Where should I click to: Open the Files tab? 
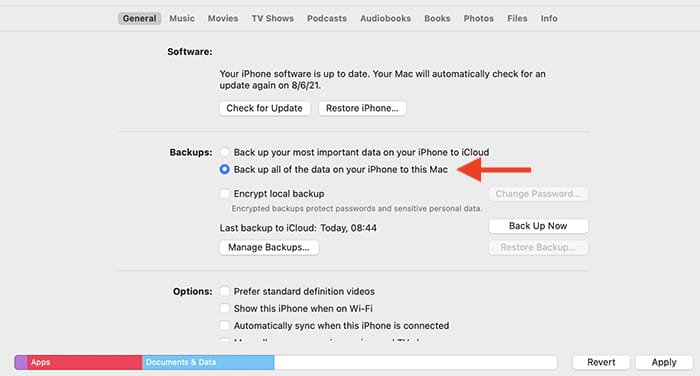[x=517, y=18]
